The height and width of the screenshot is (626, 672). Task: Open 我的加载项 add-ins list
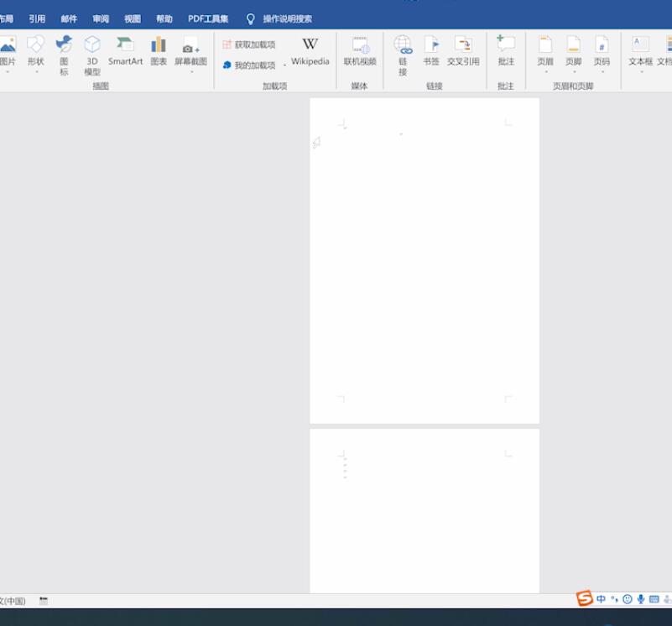tap(249, 65)
